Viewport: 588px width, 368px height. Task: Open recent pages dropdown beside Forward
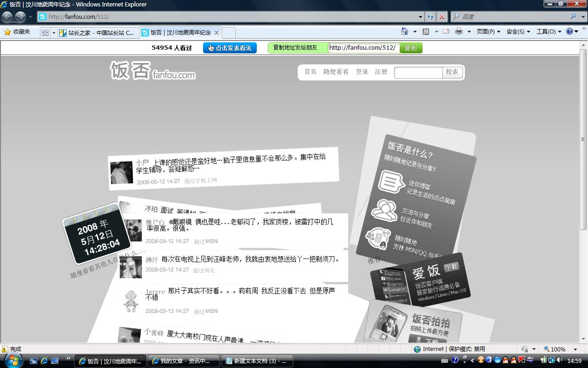[31, 17]
